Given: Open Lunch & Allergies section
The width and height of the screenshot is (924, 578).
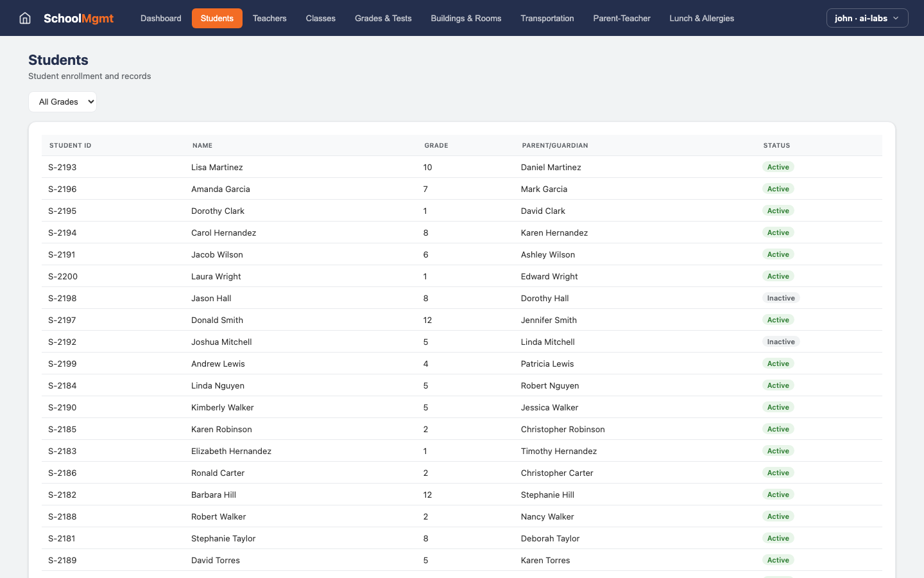Looking at the screenshot, I should pyautogui.click(x=701, y=18).
